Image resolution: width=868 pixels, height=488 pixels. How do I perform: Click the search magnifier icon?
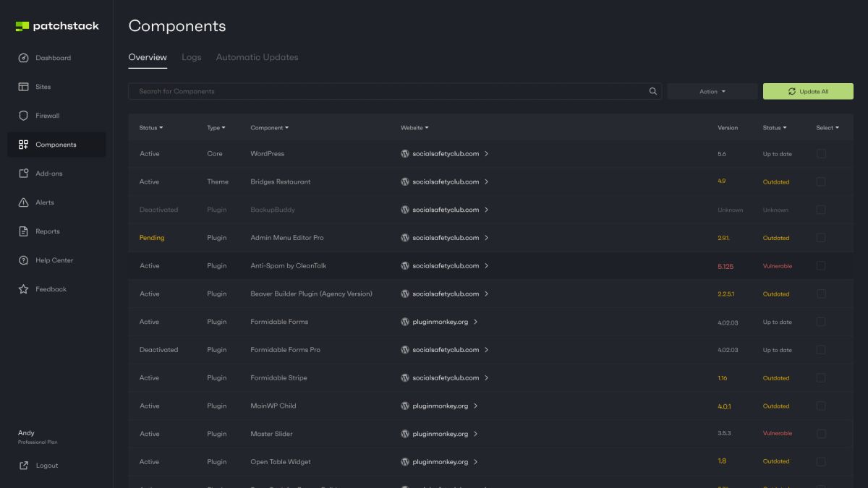tap(653, 91)
